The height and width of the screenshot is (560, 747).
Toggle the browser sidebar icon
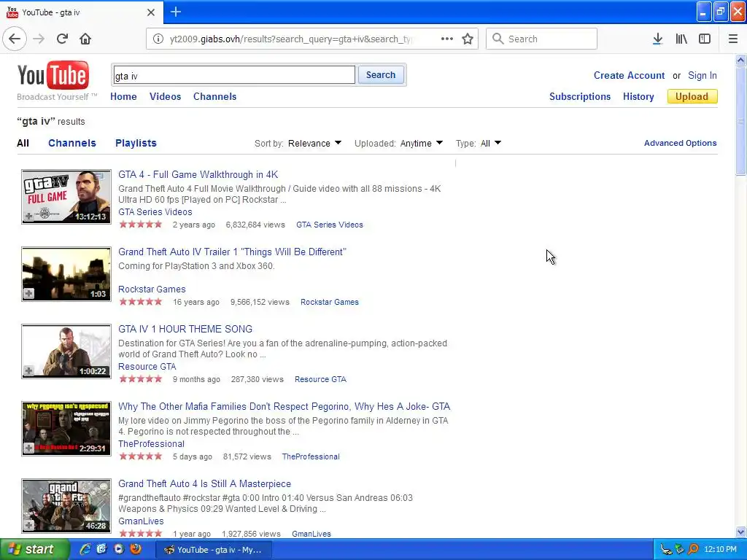click(705, 39)
